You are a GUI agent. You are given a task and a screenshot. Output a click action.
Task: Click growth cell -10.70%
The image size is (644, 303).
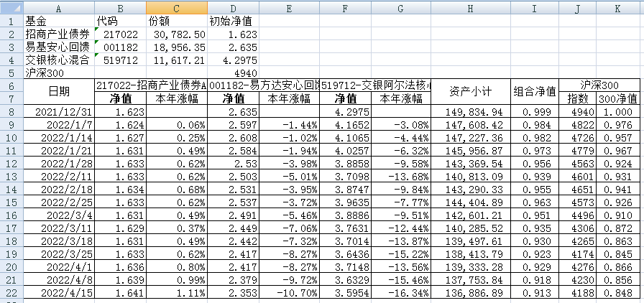290,294
